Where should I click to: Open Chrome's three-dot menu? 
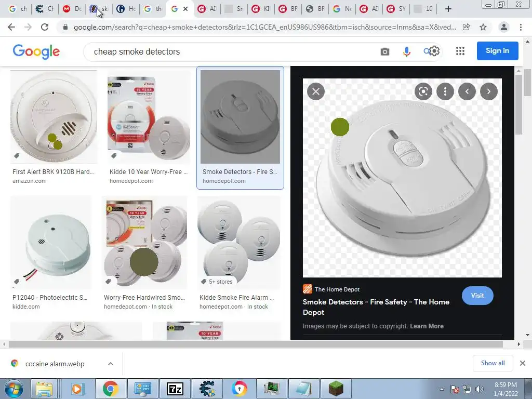tap(521, 27)
